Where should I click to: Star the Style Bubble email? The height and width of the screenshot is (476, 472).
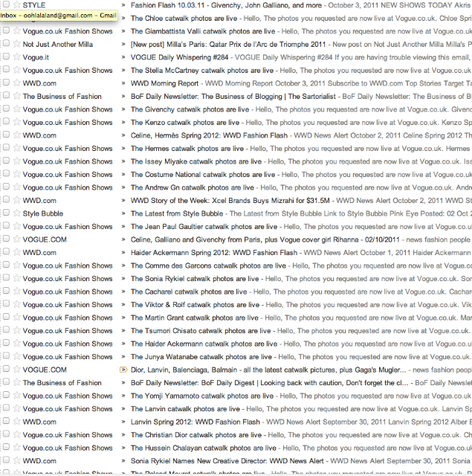point(17,213)
